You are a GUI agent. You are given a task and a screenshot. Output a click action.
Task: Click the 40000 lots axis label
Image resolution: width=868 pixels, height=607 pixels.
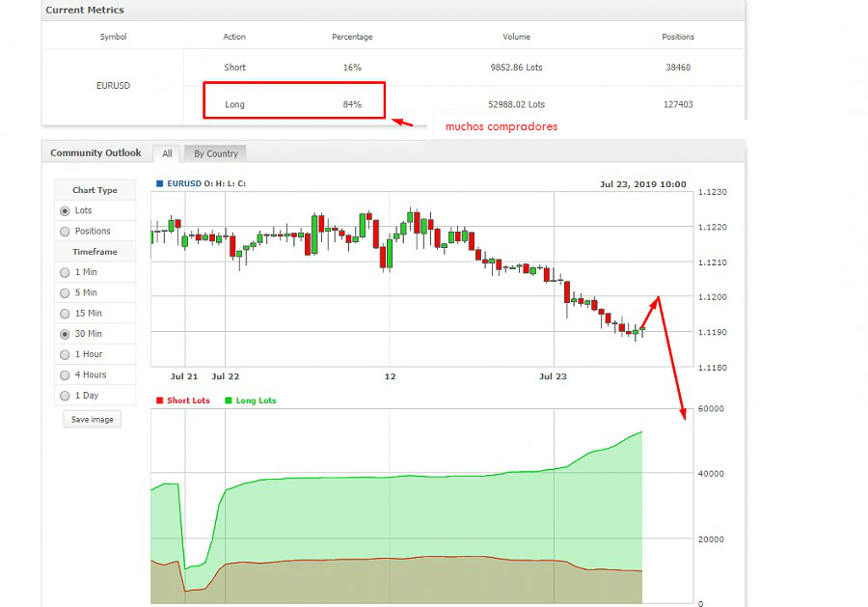711,474
